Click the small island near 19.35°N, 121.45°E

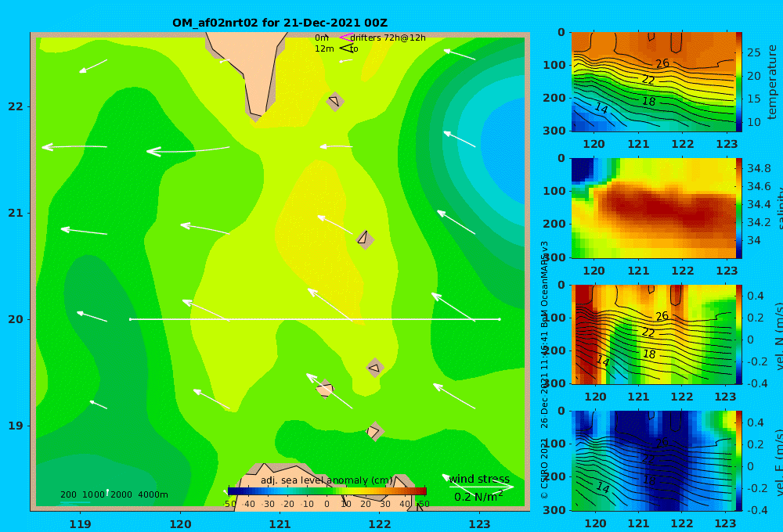tap(325, 389)
